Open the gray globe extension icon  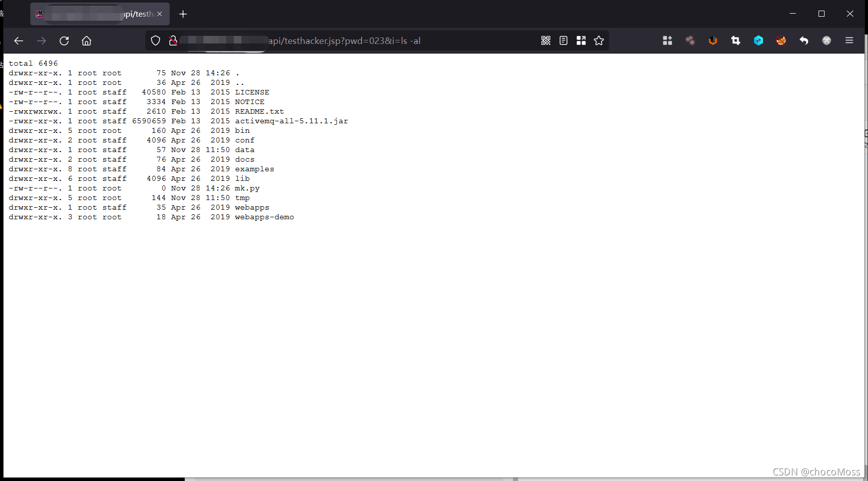[827, 41]
